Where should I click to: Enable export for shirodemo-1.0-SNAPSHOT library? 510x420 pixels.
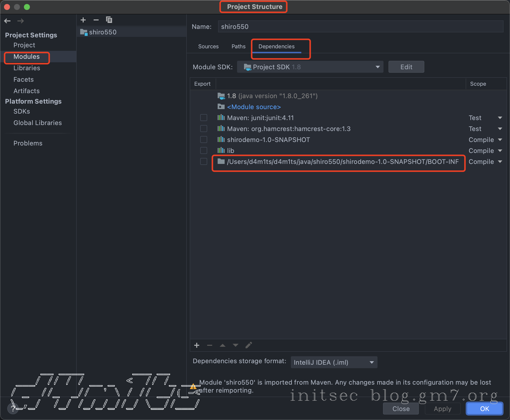coord(204,140)
